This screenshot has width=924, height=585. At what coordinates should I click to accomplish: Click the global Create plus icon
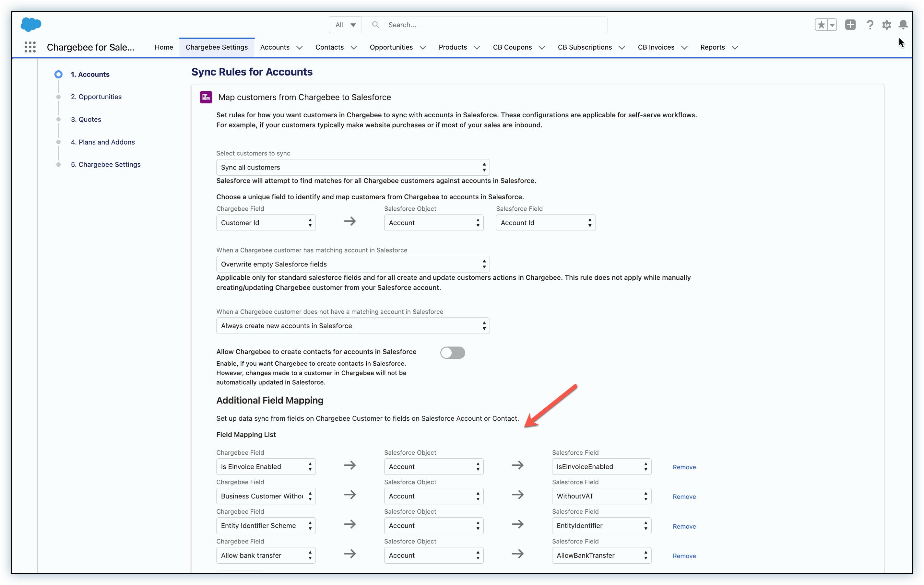tap(850, 25)
